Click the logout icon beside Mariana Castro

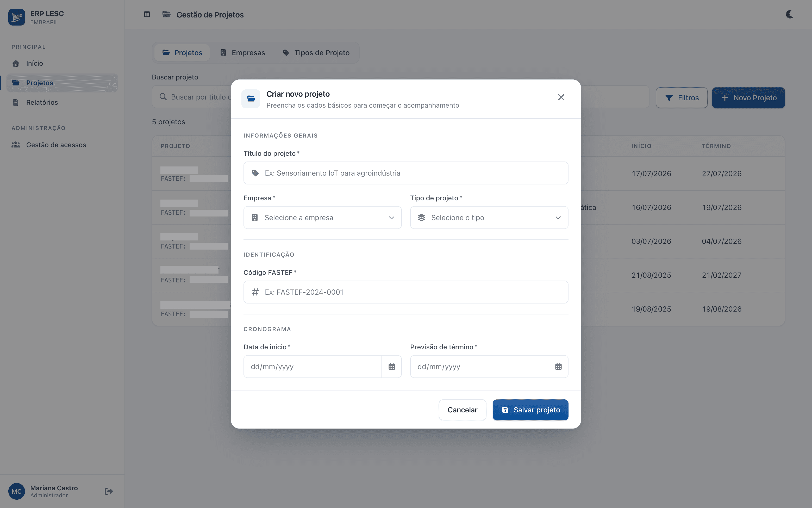[x=109, y=491]
